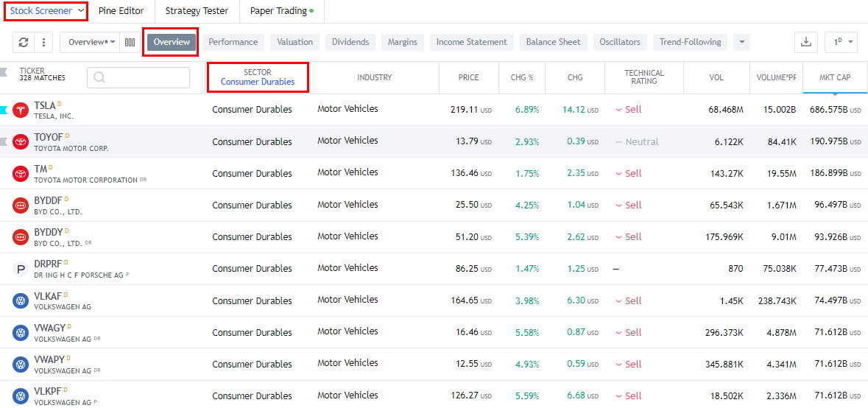Image resolution: width=868 pixels, height=408 pixels.
Task: Click the Volkswagen logo beside VLKAF
Action: pyautogui.click(x=21, y=301)
